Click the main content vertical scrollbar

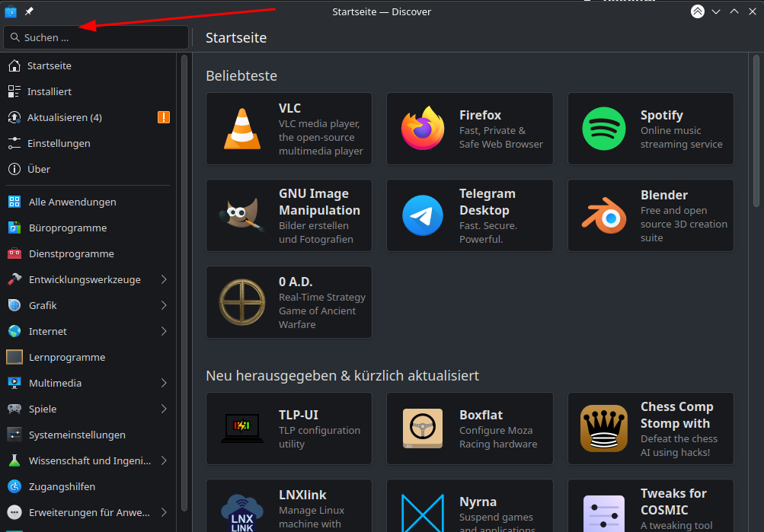(x=756, y=132)
